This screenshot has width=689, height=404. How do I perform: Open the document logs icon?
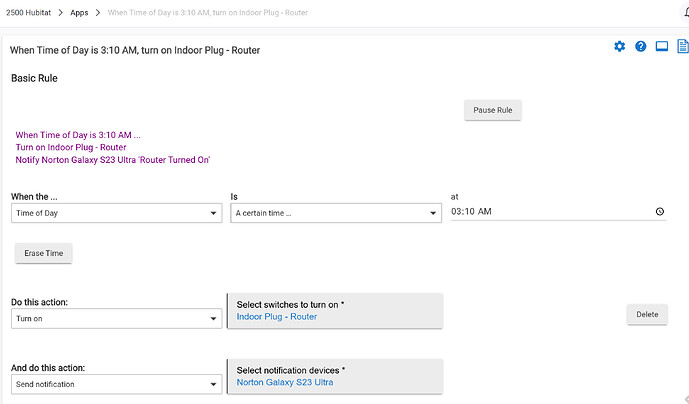coord(683,46)
